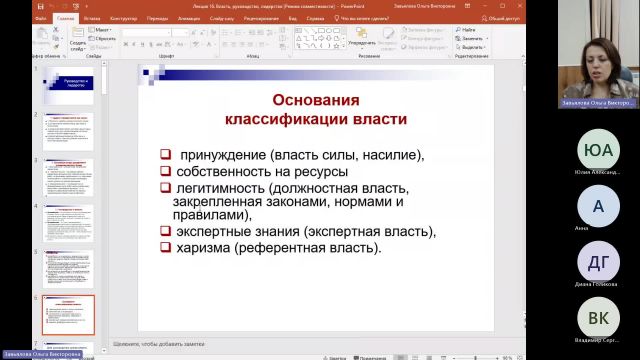Switch to the Конструктор tab

click(x=124, y=18)
